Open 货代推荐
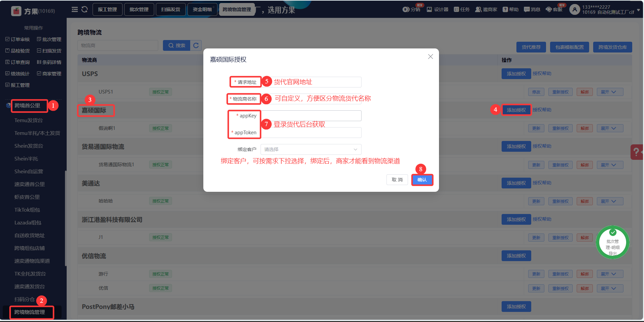This screenshot has height=322, width=644. [x=531, y=47]
